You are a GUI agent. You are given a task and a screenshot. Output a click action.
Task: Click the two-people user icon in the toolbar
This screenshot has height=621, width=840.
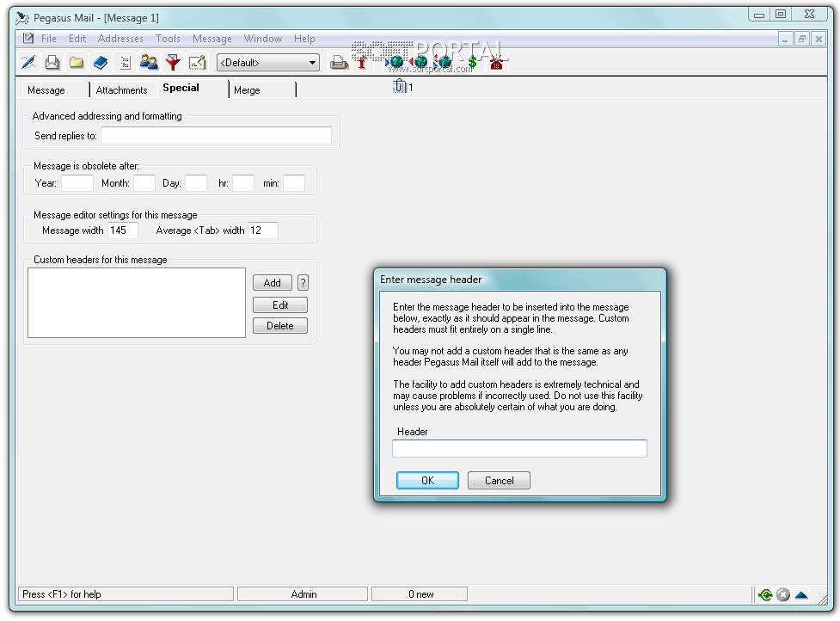[x=149, y=62]
